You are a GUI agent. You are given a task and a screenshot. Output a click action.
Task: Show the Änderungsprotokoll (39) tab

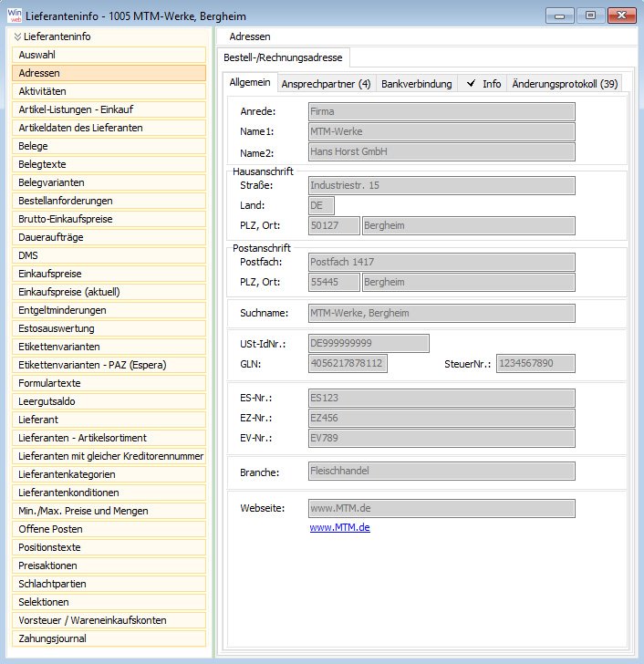(x=565, y=84)
